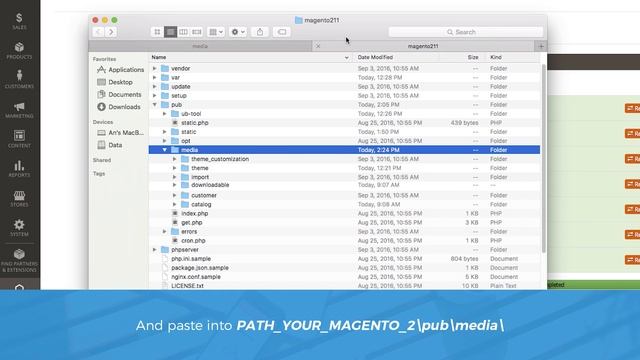Collapse the pub folder
640x360 pixels.
tap(155, 104)
